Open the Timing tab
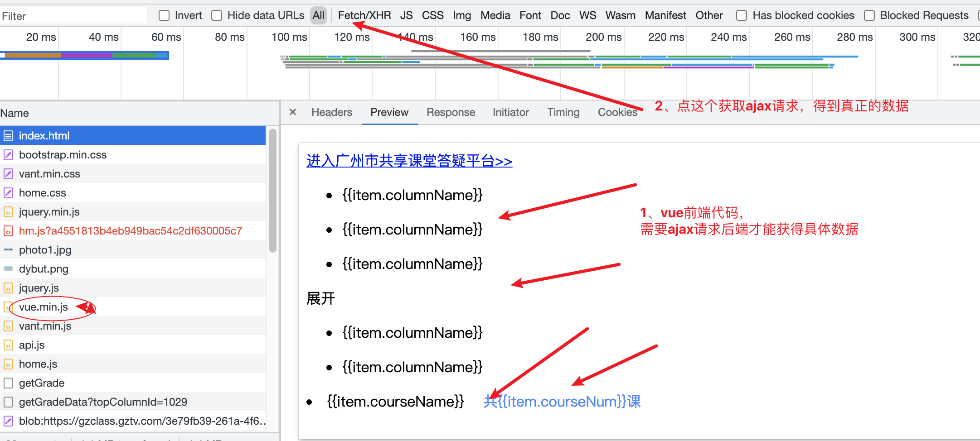The width and height of the screenshot is (980, 441). [563, 112]
